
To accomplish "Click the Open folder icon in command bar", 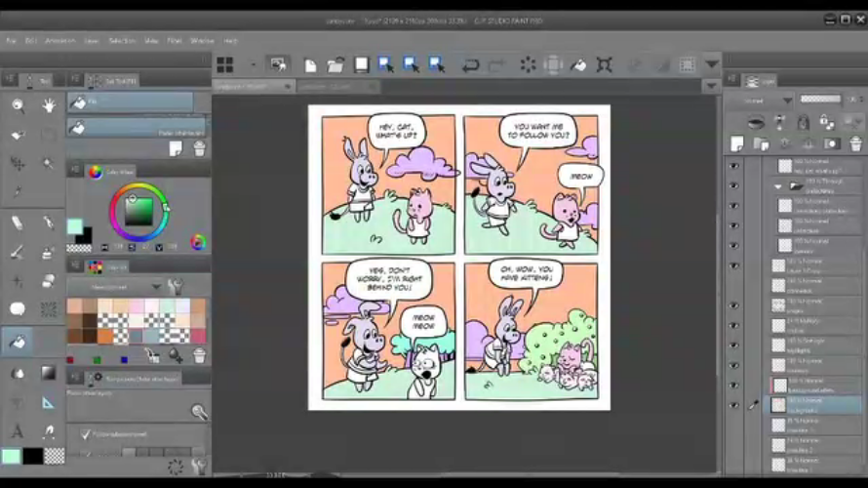I will coord(335,65).
